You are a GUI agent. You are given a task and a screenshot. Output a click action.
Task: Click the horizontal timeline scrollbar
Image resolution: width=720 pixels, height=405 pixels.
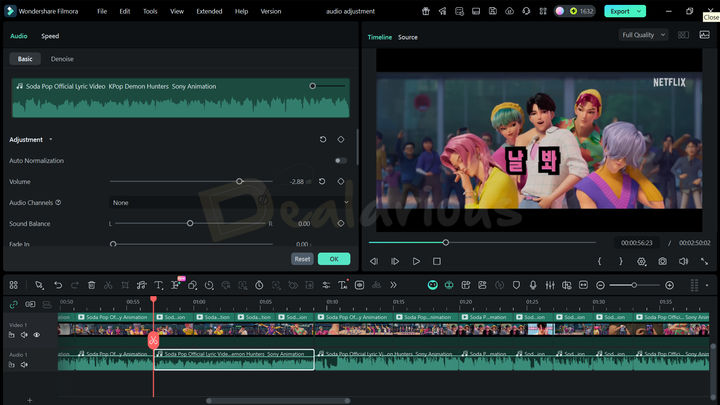(x=278, y=400)
